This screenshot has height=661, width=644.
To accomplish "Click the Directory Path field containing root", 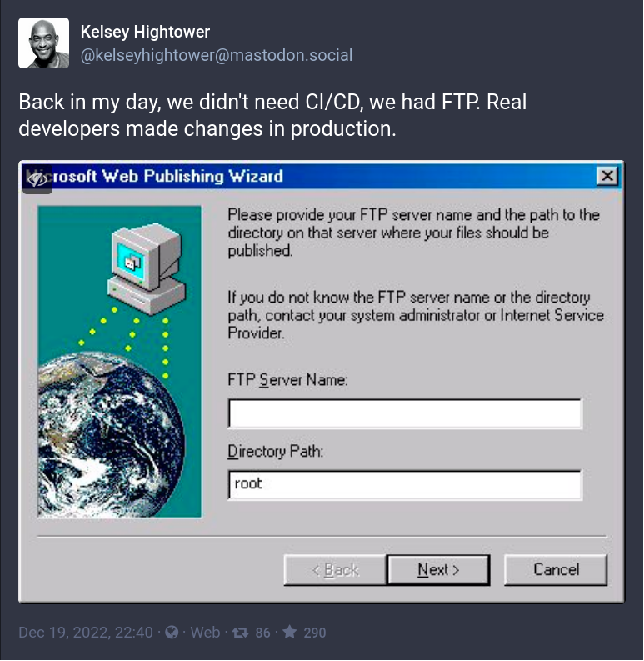I will tap(405, 485).
